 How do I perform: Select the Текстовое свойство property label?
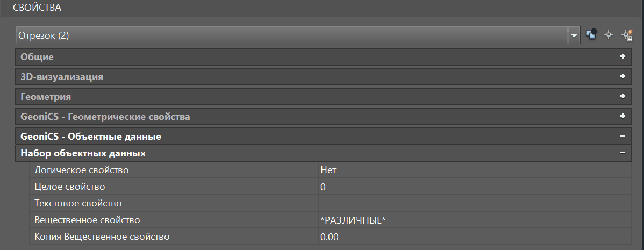click(x=78, y=203)
